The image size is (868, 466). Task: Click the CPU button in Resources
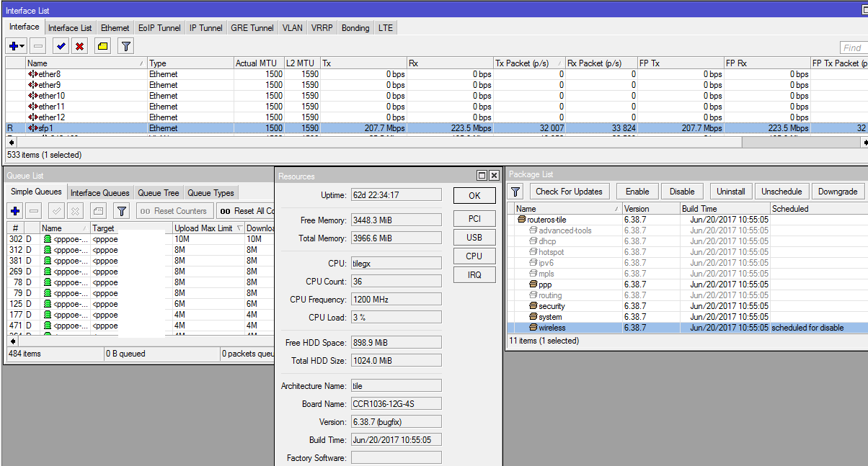474,256
